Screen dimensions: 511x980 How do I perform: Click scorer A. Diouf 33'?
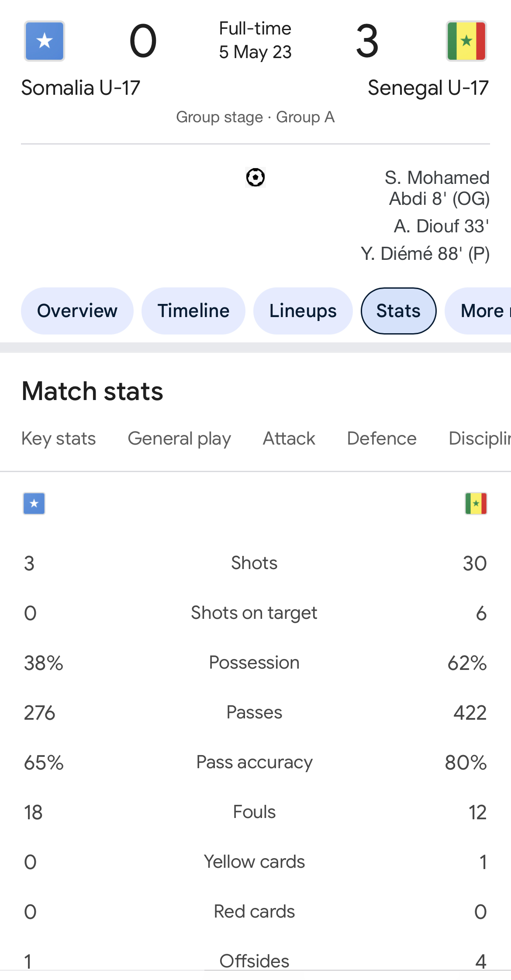442,226
